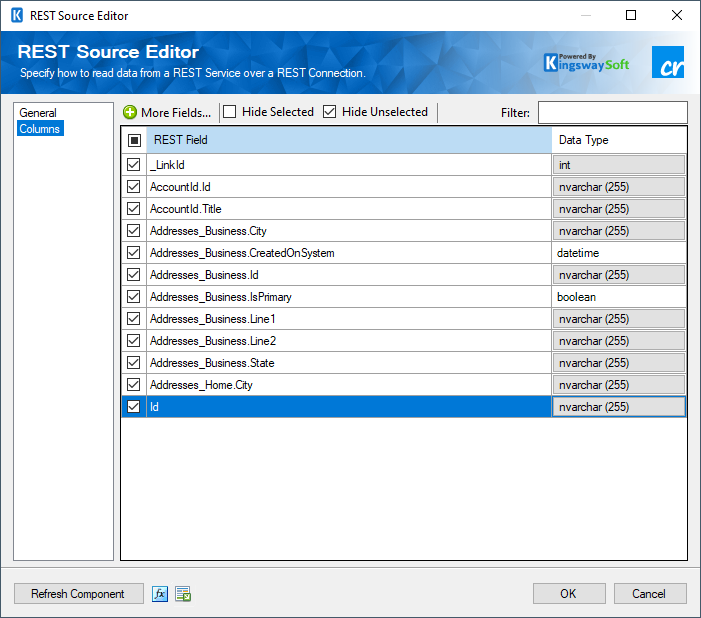Select the AccountId.Id field name
The width and height of the screenshot is (701, 618).
pyautogui.click(x=180, y=186)
